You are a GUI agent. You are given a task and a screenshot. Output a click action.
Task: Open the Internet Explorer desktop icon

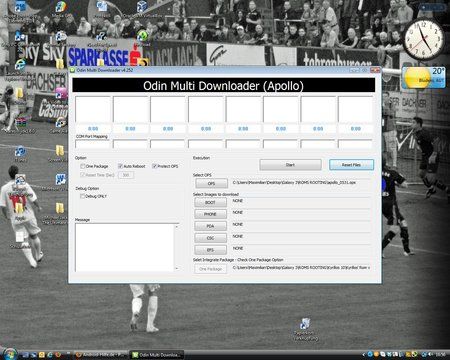point(19,64)
